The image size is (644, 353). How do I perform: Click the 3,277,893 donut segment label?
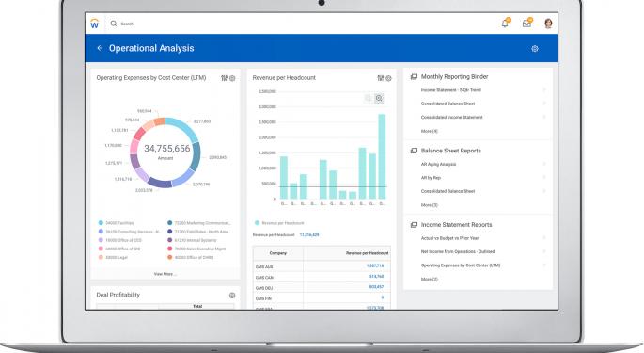pyautogui.click(x=201, y=121)
